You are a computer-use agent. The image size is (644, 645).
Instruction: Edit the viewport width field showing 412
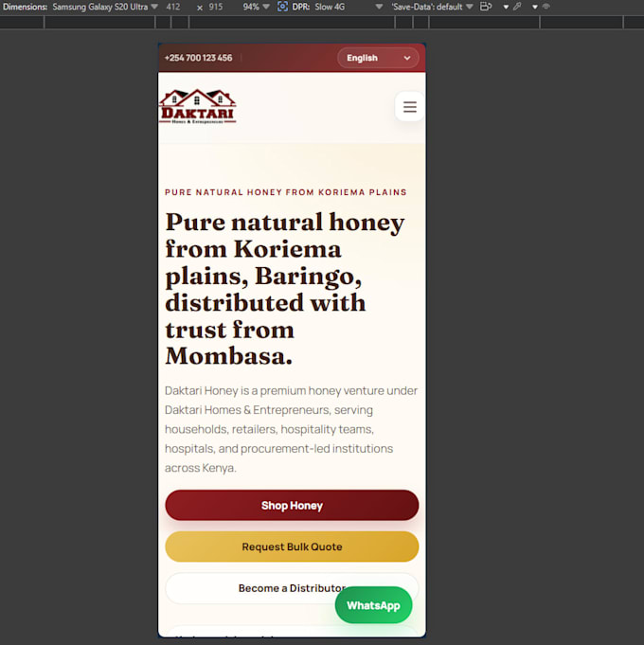coord(173,7)
